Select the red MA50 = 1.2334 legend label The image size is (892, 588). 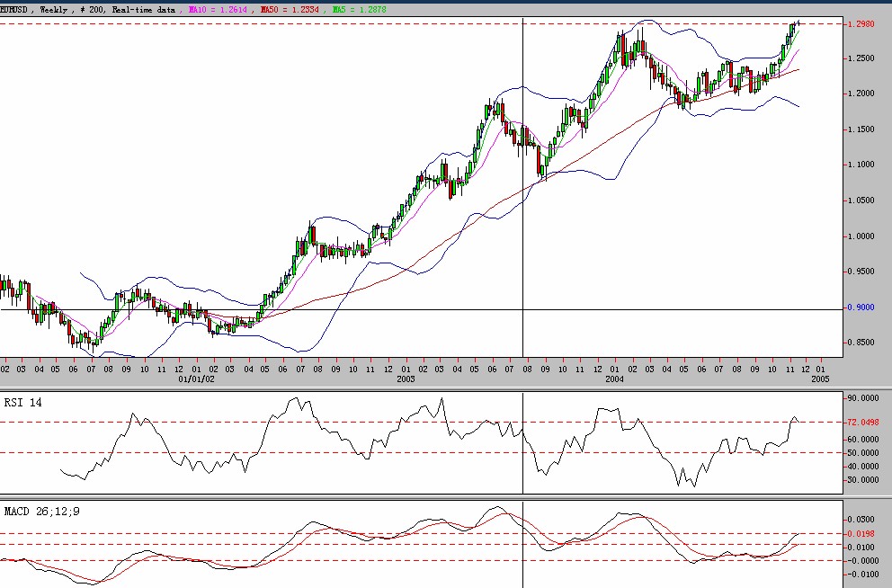[x=291, y=7]
